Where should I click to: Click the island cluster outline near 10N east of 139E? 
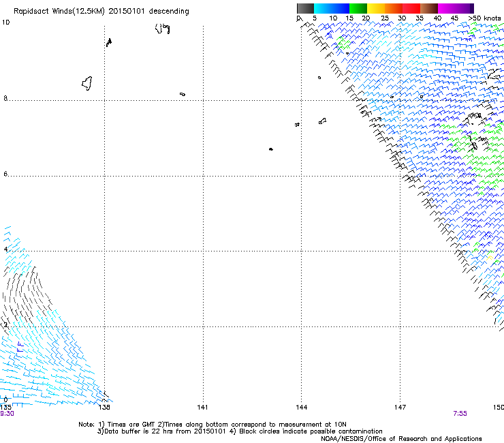point(163,29)
